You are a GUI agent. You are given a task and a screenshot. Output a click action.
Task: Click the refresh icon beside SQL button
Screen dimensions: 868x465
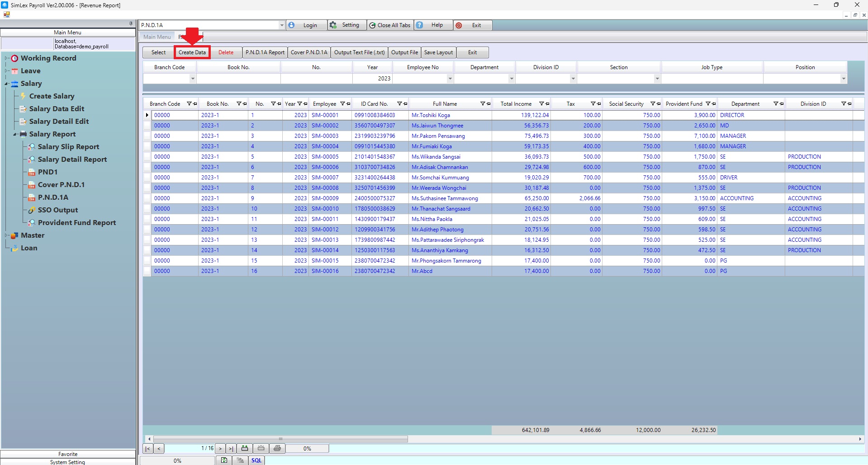click(x=224, y=460)
